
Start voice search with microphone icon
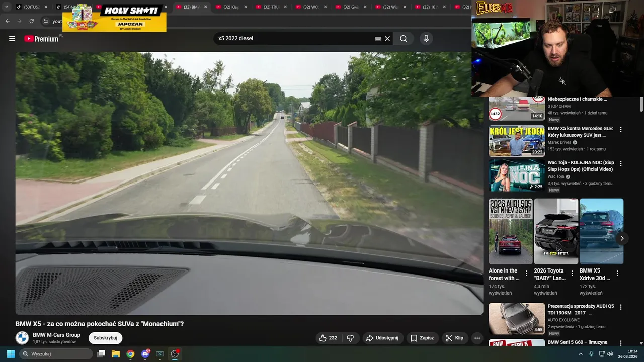click(426, 39)
